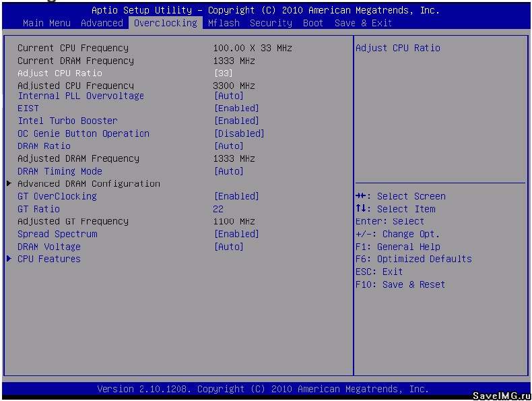Toggle GT OverClocking [Enabled] value

236,196
